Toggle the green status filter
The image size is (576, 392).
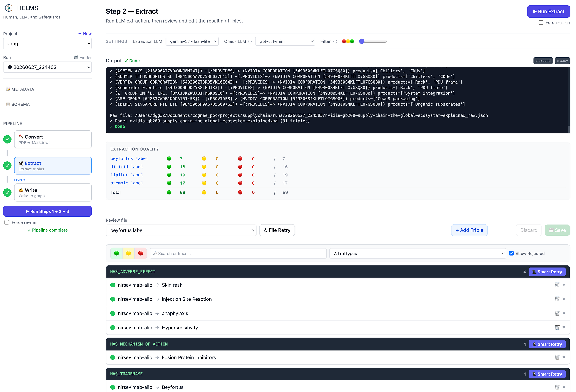click(x=116, y=254)
